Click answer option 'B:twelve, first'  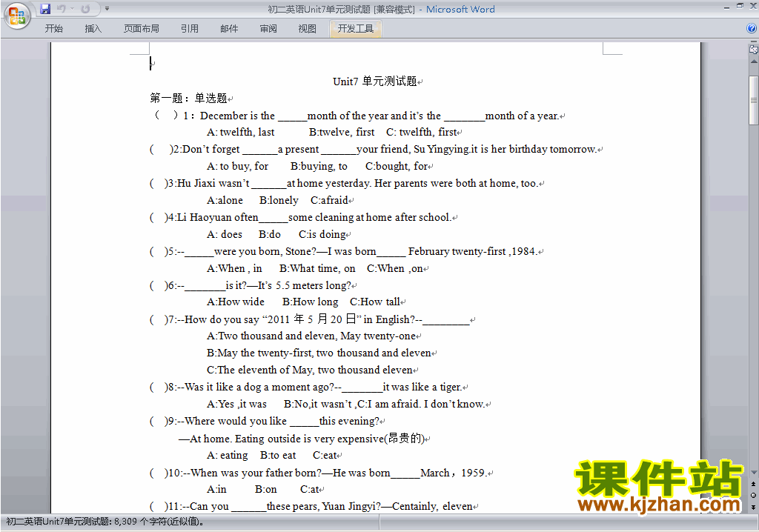(342, 132)
